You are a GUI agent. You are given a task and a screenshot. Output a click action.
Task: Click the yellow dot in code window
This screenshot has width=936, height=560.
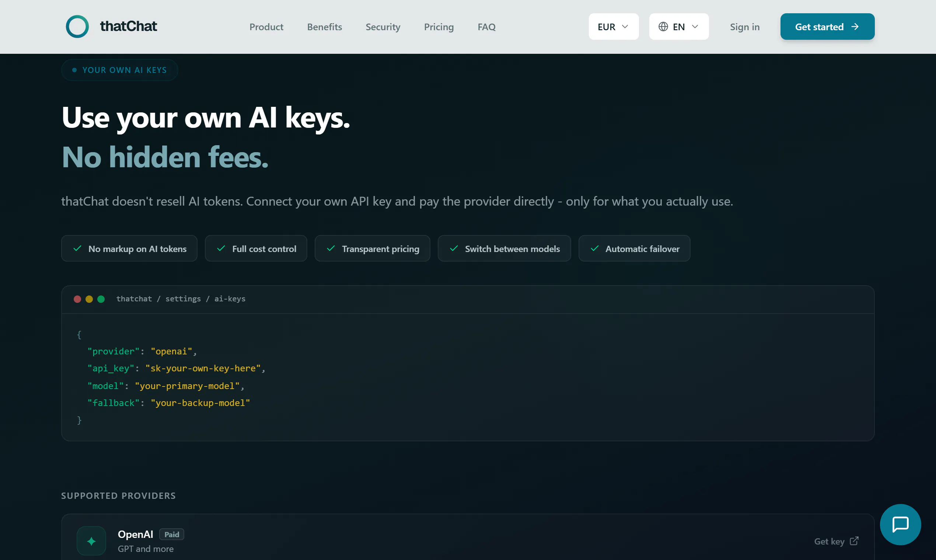[89, 299]
